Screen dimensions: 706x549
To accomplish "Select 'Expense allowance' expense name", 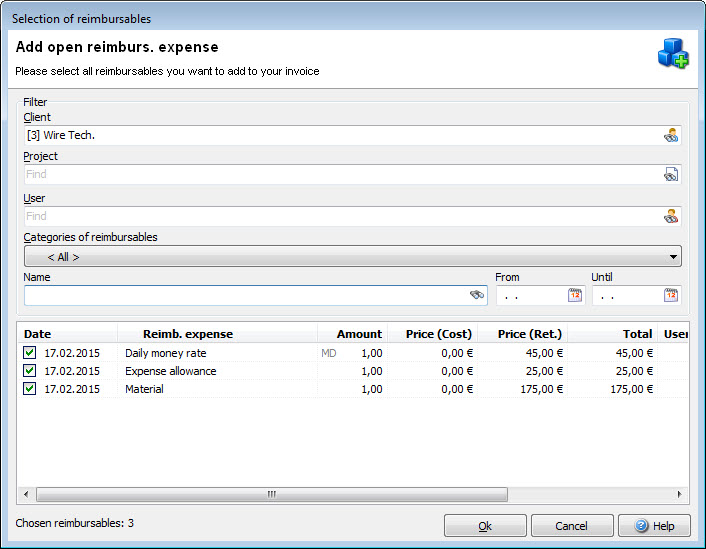I will [171, 371].
